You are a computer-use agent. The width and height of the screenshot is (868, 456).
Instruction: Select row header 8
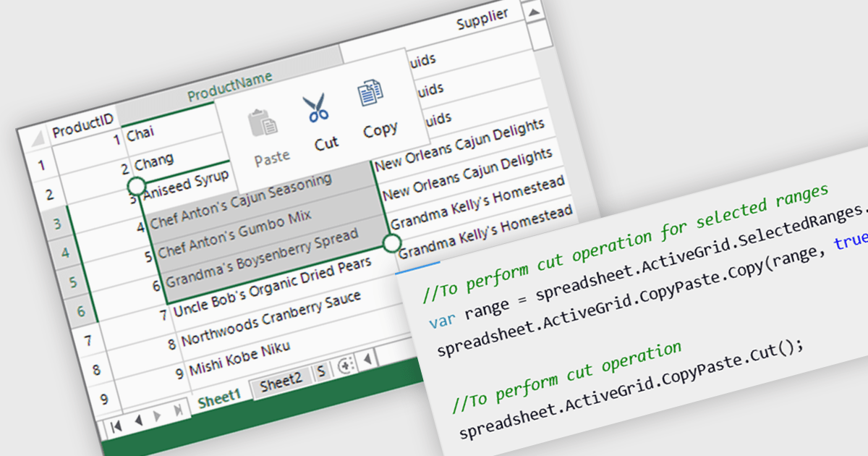tap(96, 370)
